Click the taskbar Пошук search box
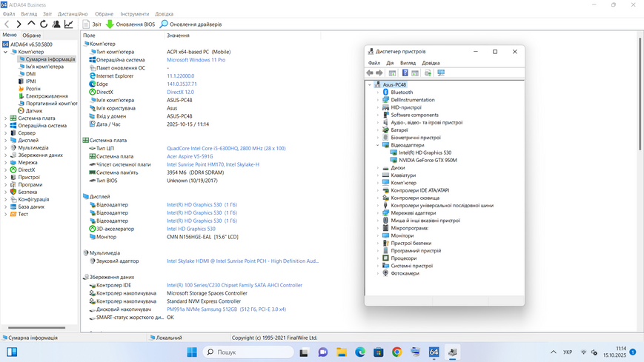644x362 pixels. click(249, 352)
